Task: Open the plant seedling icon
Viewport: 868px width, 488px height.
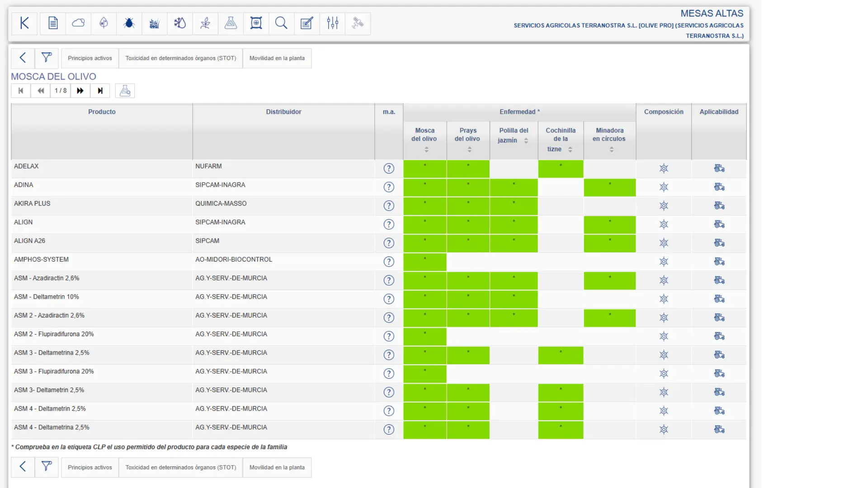Action: pos(205,23)
